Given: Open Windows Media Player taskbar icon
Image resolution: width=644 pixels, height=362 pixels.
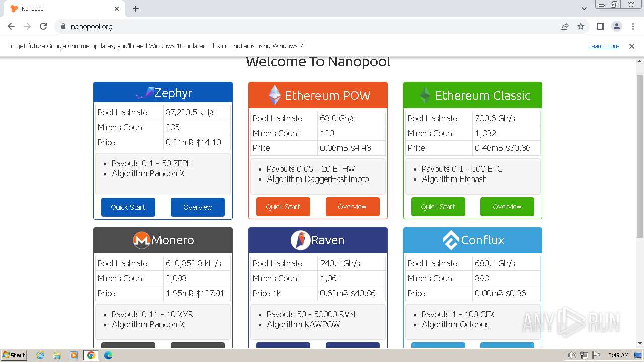Looking at the screenshot, I should 74,355.
